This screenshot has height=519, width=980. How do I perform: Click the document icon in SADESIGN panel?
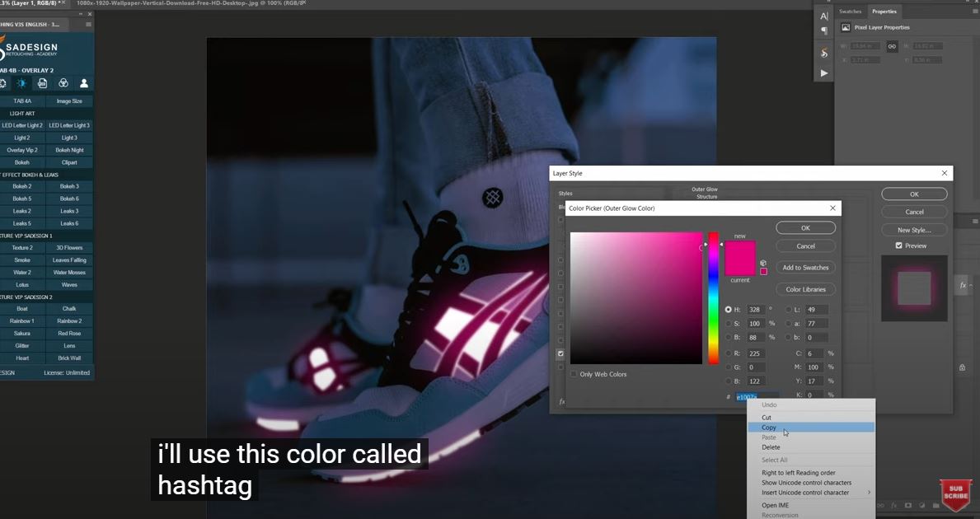[x=42, y=83]
